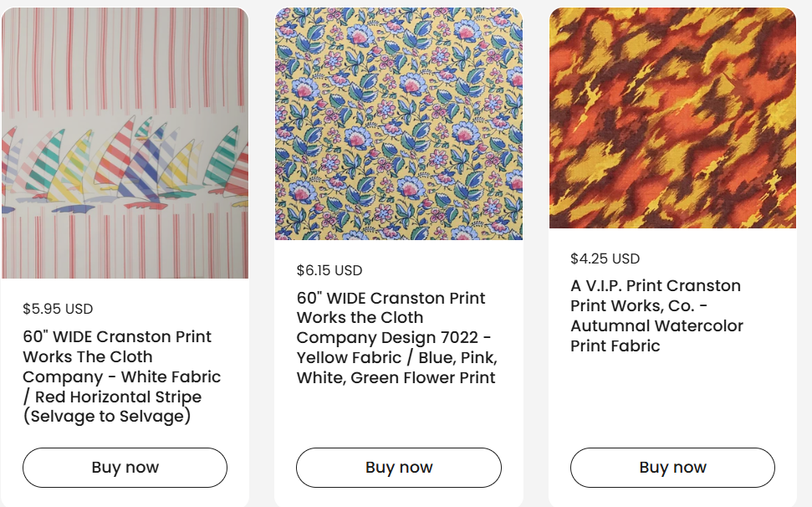Open the sailboat stripe fabric thumbnail
The width and height of the screenshot is (812, 507).
tap(125, 142)
